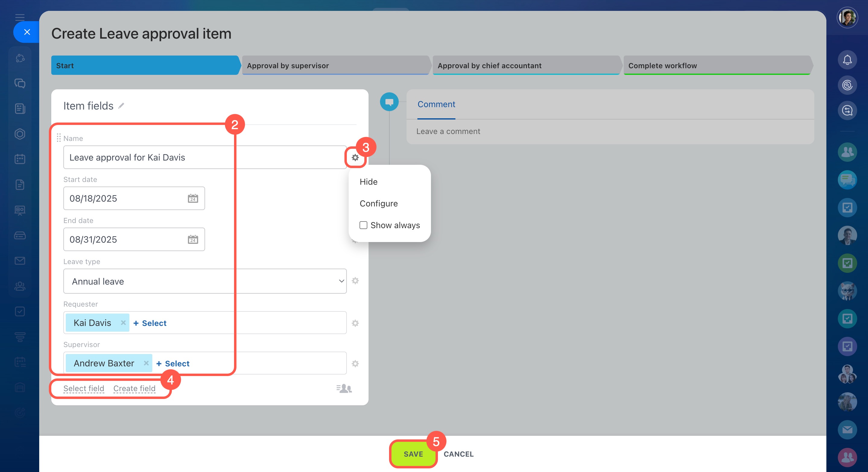This screenshot has width=868, height=472.
Task: Click the gear icon beside Name field
Action: pyautogui.click(x=355, y=158)
